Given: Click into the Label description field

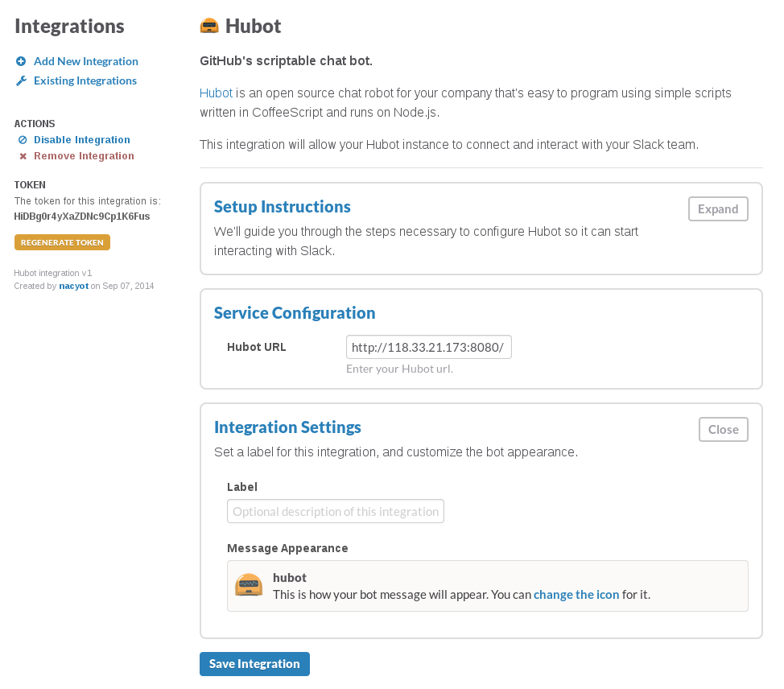Looking at the screenshot, I should coord(336,511).
